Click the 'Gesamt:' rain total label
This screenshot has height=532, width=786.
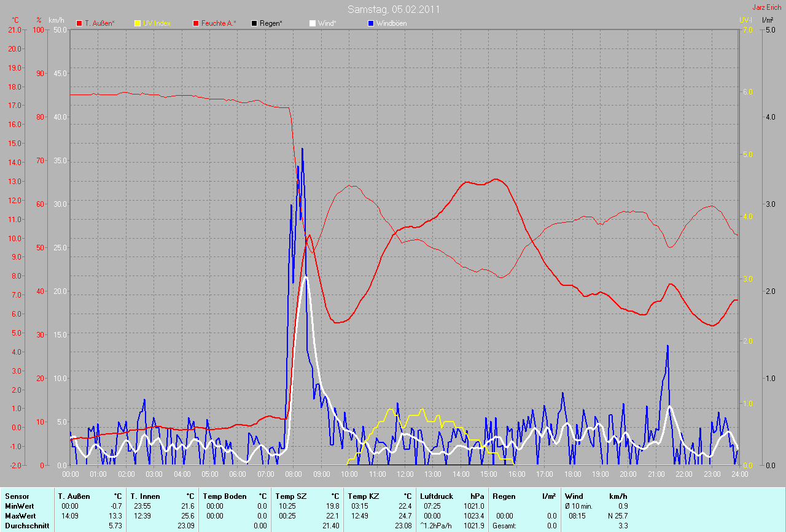(x=505, y=526)
